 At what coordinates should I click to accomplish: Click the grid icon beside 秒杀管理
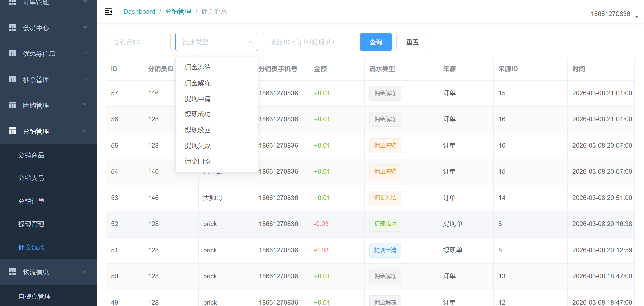pyautogui.click(x=13, y=79)
